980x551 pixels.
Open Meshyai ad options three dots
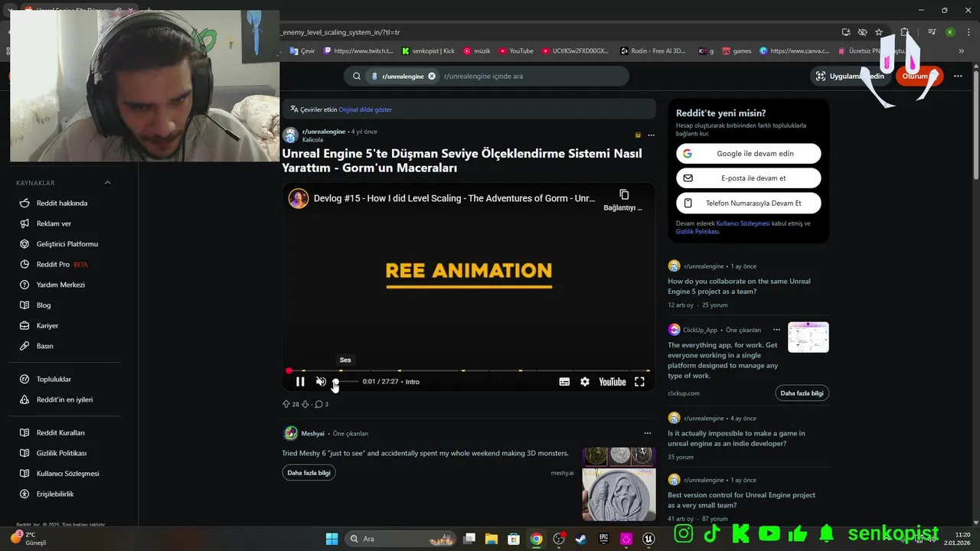click(x=648, y=434)
